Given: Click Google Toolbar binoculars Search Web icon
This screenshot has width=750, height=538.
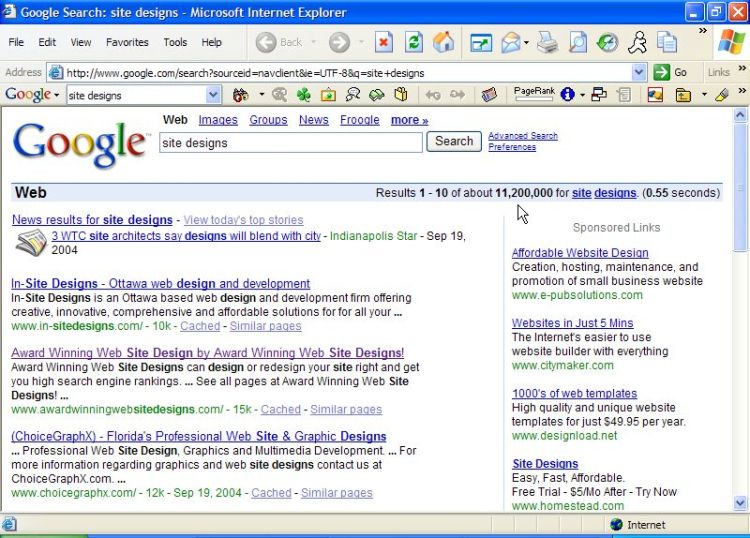Looking at the screenshot, I should pyautogui.click(x=241, y=95).
